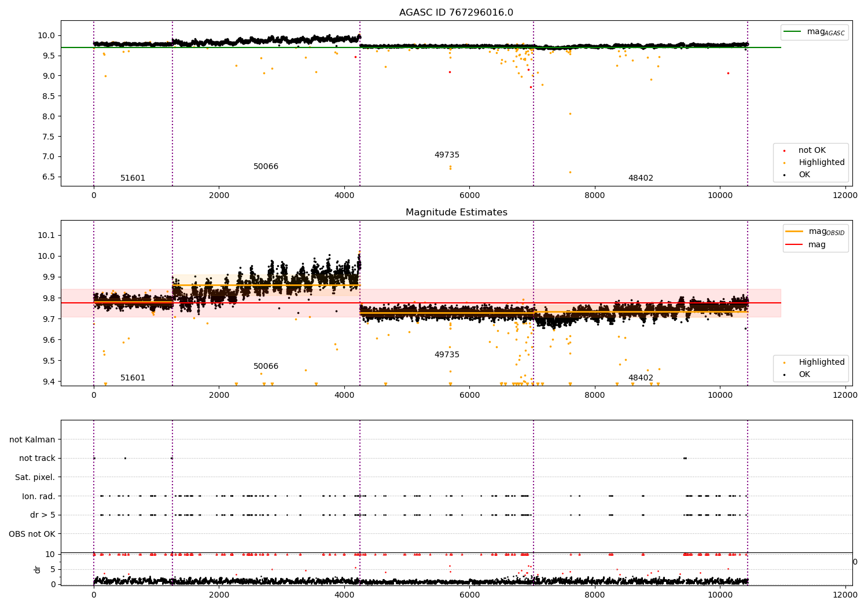The height and width of the screenshot is (608, 868).
Task: Click the 'AGASC ID 767296016.0' plot title
Action: coord(456,13)
